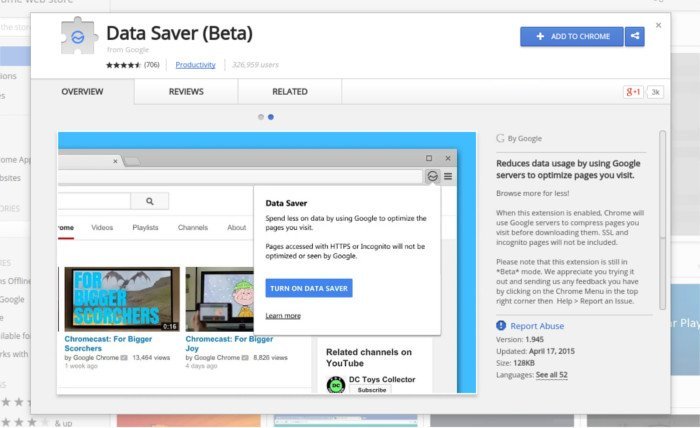Click the Report Abuse link
The height and width of the screenshot is (428, 700).
[537, 326]
